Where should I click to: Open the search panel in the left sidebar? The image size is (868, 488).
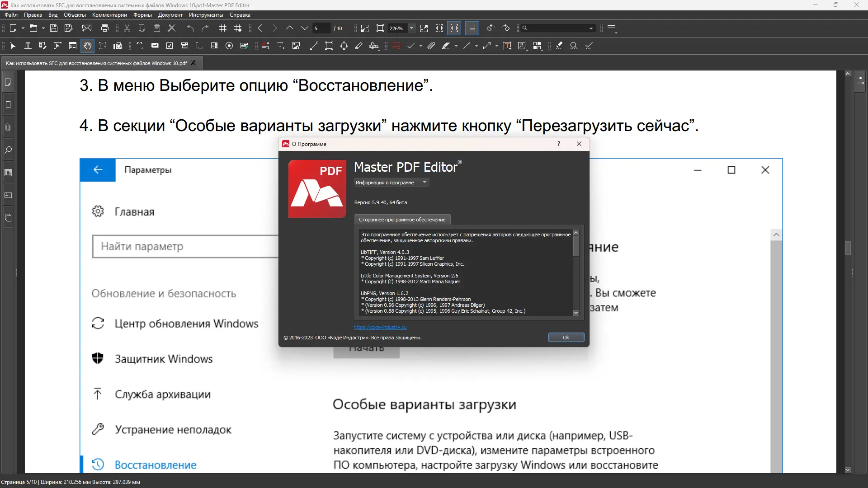8,150
